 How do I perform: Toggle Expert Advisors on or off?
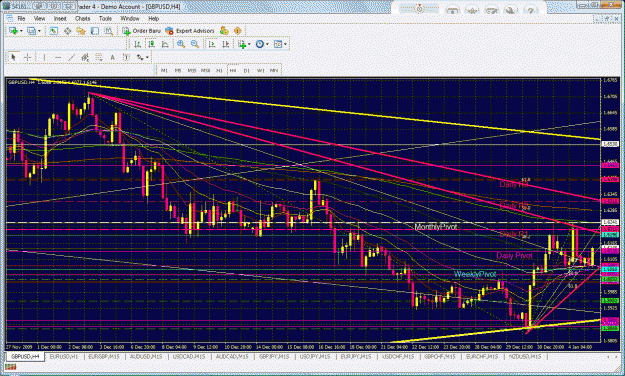[x=190, y=31]
